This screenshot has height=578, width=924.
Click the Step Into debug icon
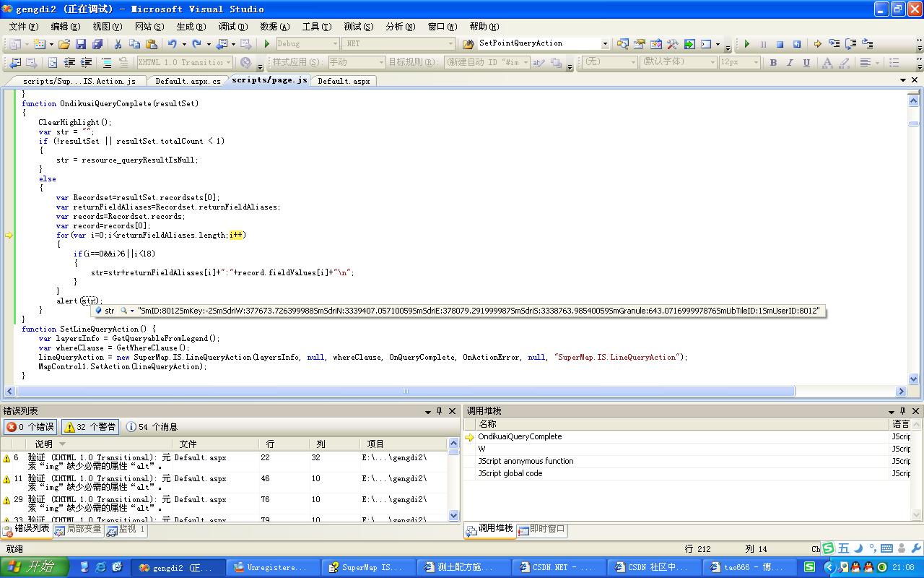click(x=834, y=44)
